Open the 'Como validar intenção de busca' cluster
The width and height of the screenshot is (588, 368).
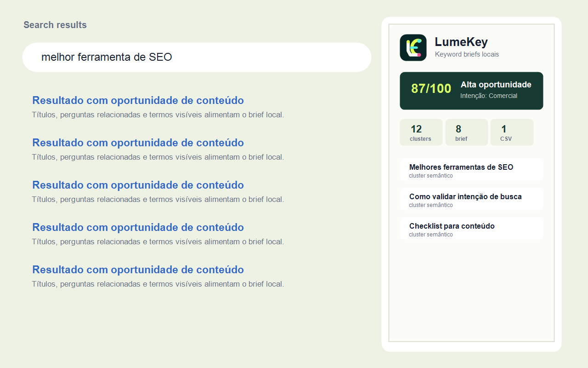point(471,199)
